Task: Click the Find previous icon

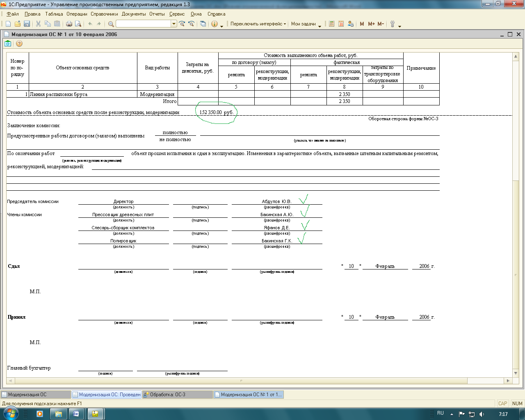Action: pyautogui.click(x=191, y=24)
